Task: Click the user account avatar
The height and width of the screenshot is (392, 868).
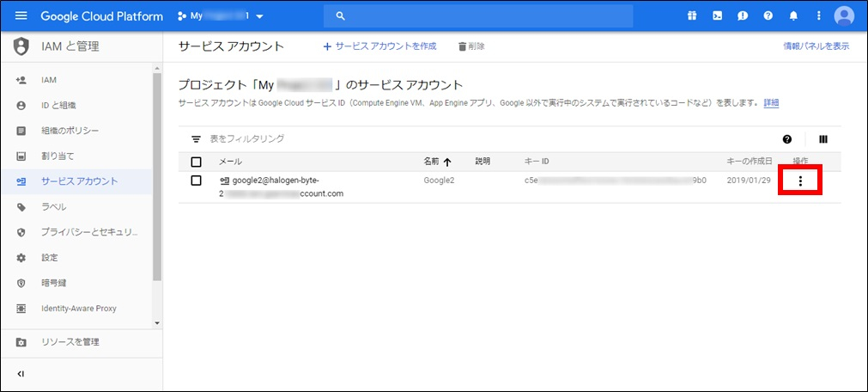Action: [x=844, y=16]
